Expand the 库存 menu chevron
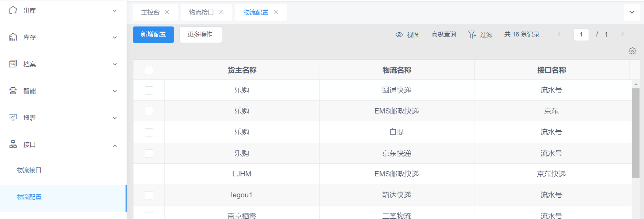644x219 pixels. 115,37
